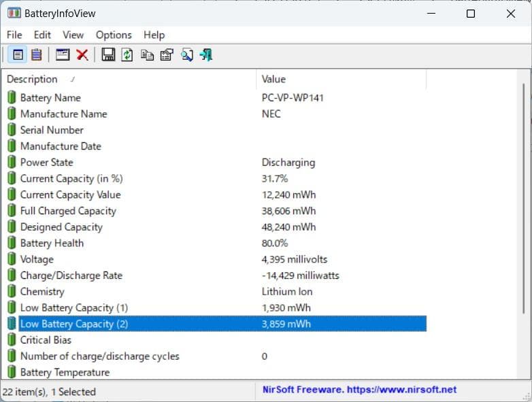
Task: Click the battery icon beside Full Charged Capacity
Action: (x=12, y=211)
